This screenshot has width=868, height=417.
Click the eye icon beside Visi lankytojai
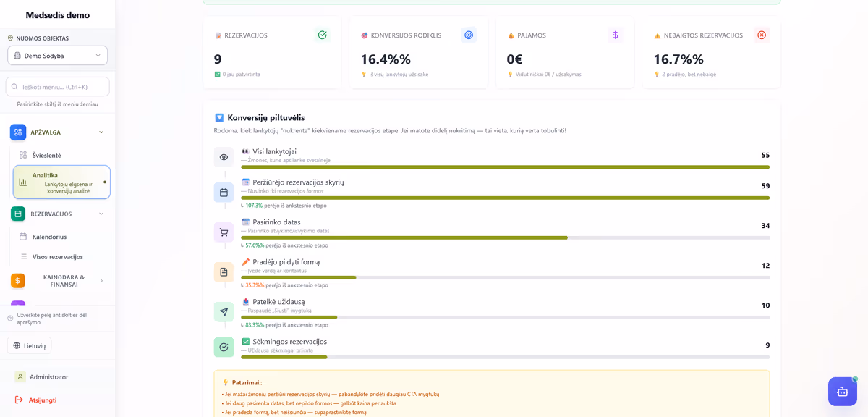224,157
